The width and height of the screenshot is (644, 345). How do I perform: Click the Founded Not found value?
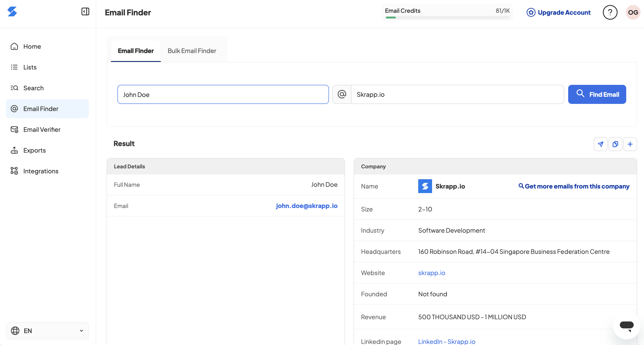433,294
